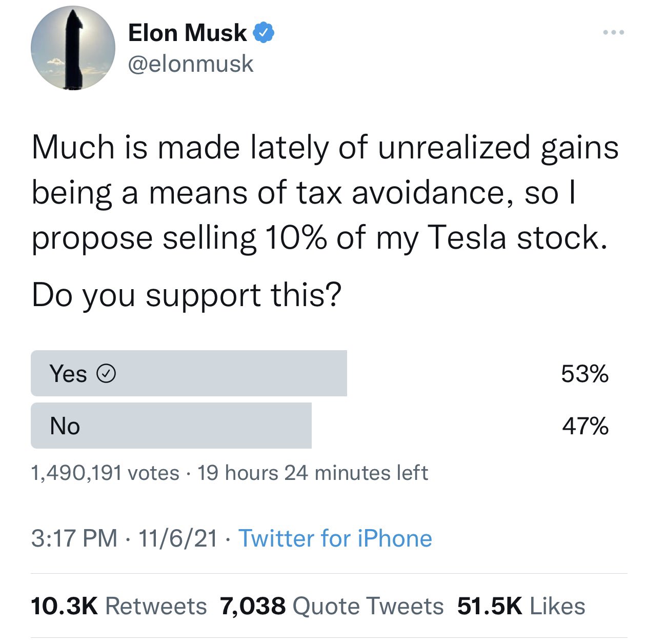
Task: Tap the Twitter for iPhone link
Action: pos(335,538)
